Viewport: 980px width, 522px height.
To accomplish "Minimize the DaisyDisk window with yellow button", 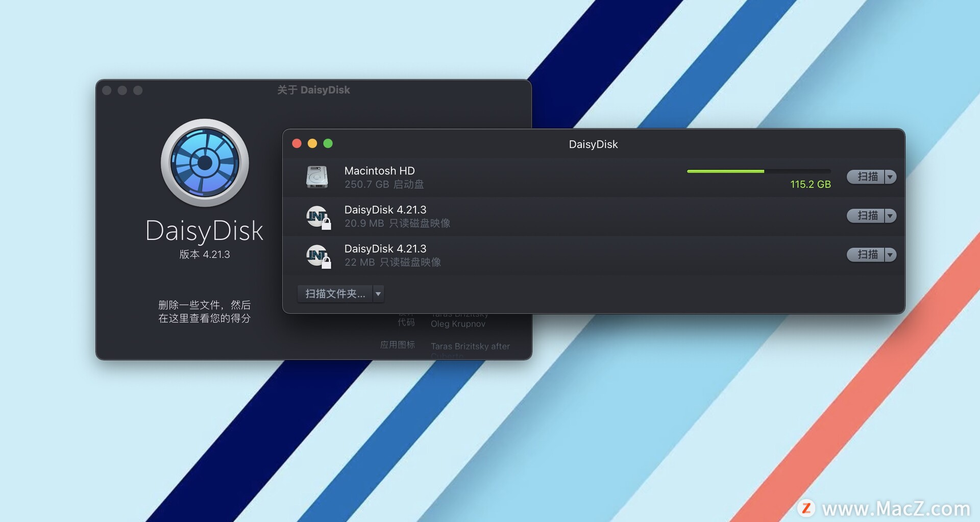I will coord(312,143).
